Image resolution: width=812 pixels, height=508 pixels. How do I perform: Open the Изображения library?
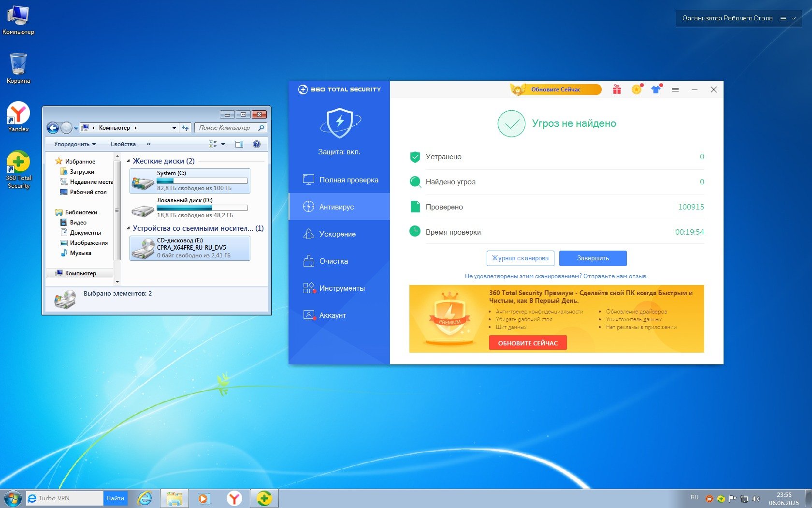tap(84, 243)
